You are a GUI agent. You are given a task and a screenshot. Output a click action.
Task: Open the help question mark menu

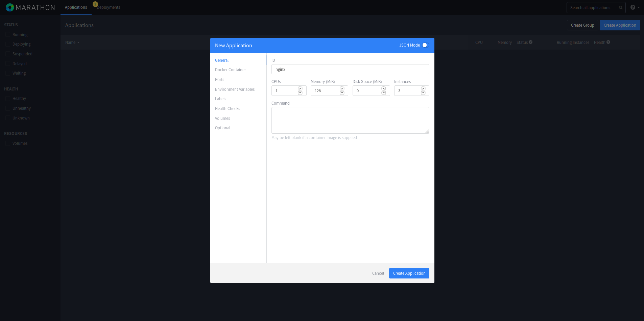click(x=635, y=7)
